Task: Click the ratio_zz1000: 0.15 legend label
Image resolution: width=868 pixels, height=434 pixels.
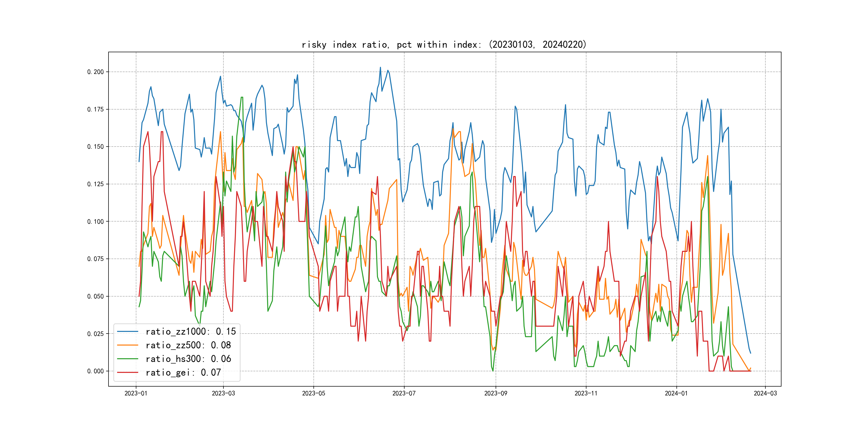Action: [191, 332]
